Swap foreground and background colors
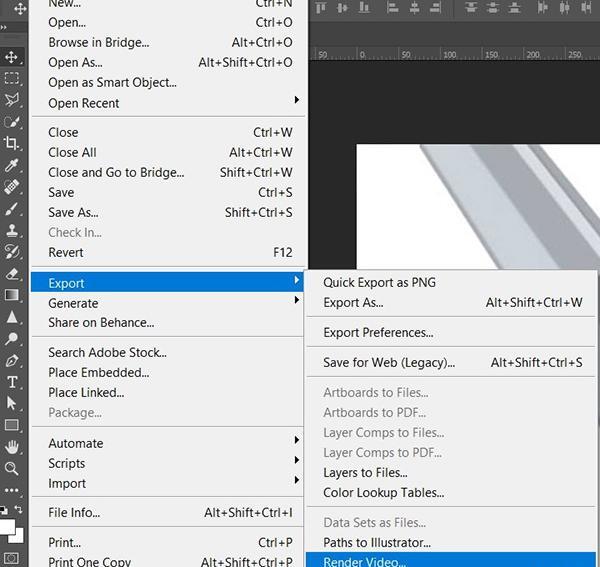This screenshot has width=600, height=567. pyautogui.click(x=18, y=509)
